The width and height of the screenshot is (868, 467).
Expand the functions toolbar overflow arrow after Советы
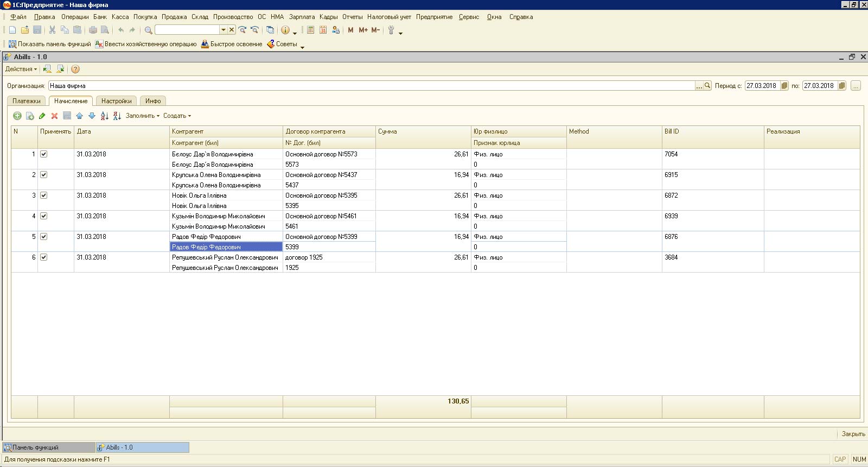pyautogui.click(x=302, y=47)
